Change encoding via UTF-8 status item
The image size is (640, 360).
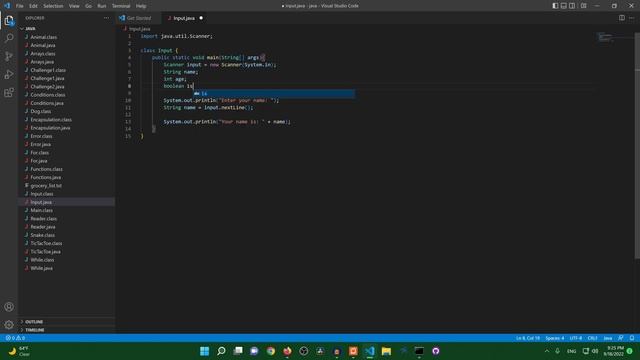tap(576, 338)
